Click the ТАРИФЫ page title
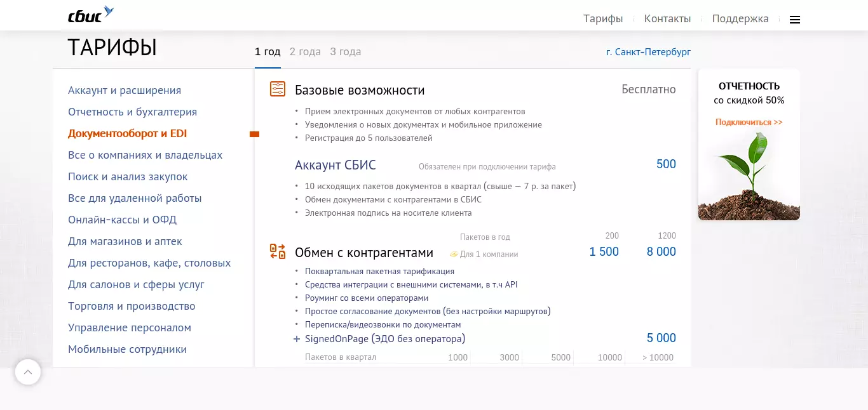 112,48
